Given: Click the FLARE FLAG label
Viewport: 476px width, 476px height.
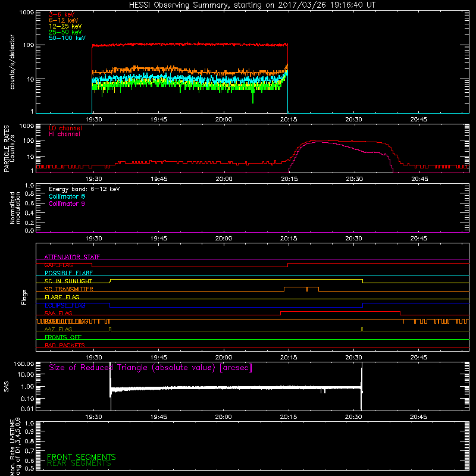Looking at the screenshot, I should [x=62, y=297].
